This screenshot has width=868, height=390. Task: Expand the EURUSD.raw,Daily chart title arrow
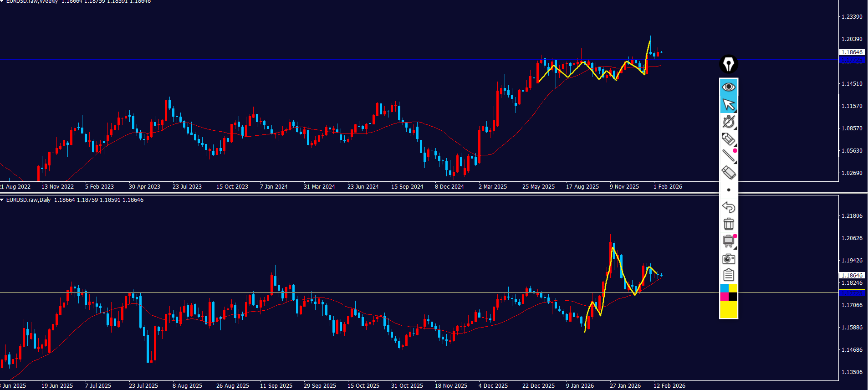tap(2, 200)
